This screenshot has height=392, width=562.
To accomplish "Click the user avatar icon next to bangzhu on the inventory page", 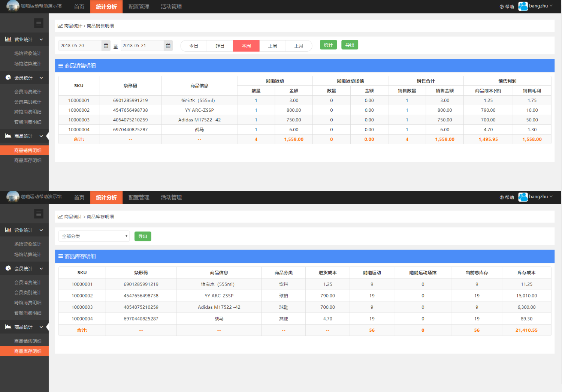I will [x=523, y=197].
